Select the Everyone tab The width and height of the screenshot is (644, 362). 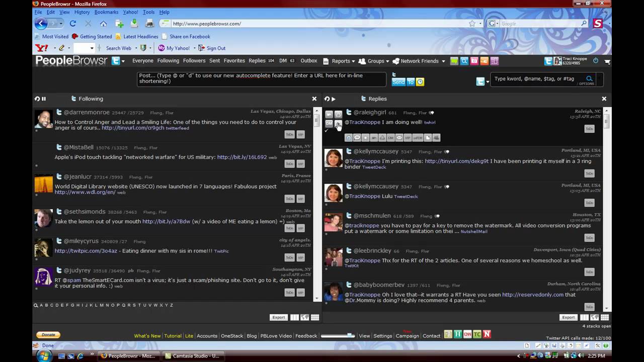pos(143,61)
